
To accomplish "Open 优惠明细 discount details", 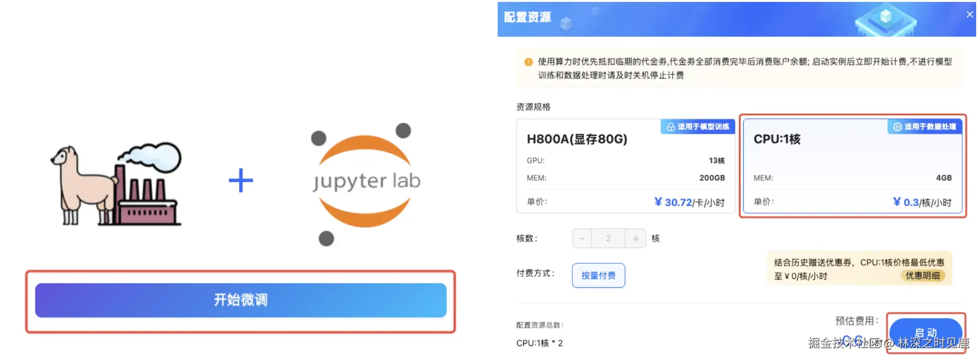I will (922, 275).
